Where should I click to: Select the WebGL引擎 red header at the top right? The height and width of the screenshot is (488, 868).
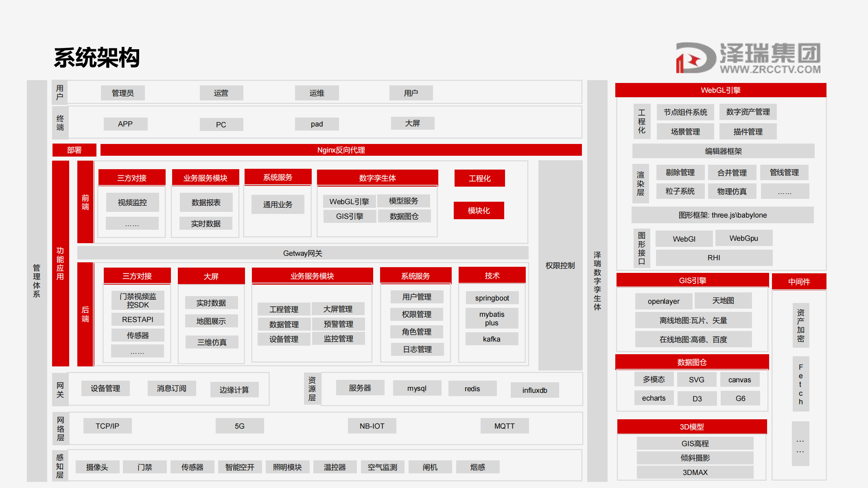720,90
